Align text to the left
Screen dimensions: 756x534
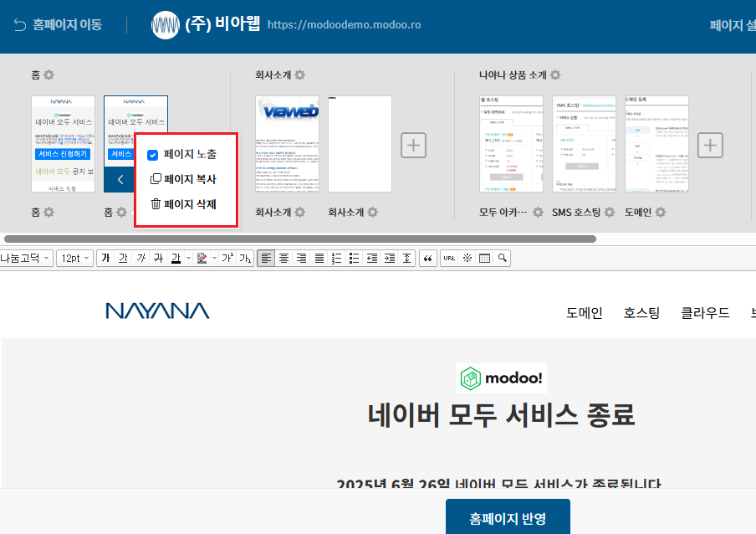click(266, 258)
